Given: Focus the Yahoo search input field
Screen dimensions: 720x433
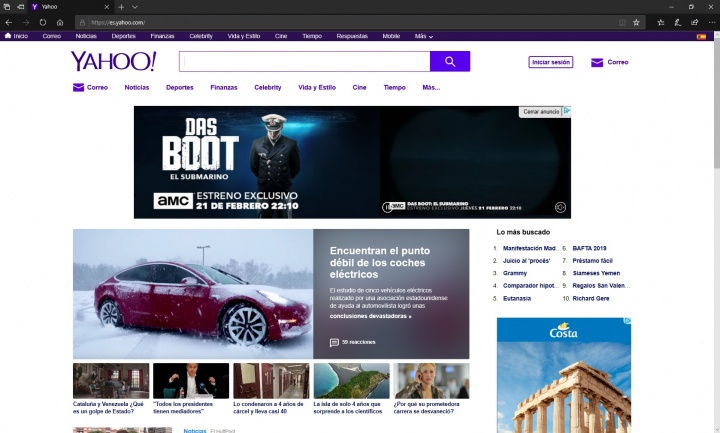Looking at the screenshot, I should click(x=304, y=62).
